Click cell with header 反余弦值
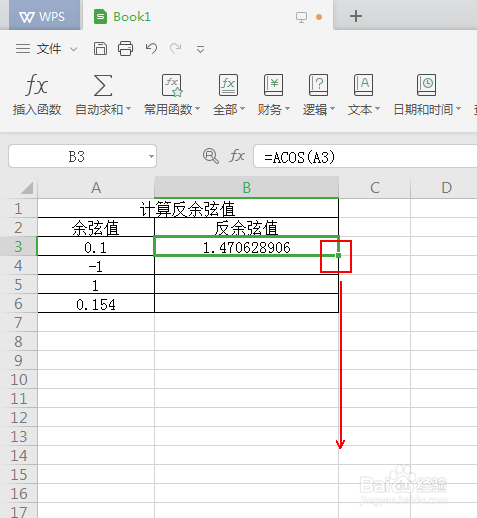477x518 pixels. tap(247, 228)
